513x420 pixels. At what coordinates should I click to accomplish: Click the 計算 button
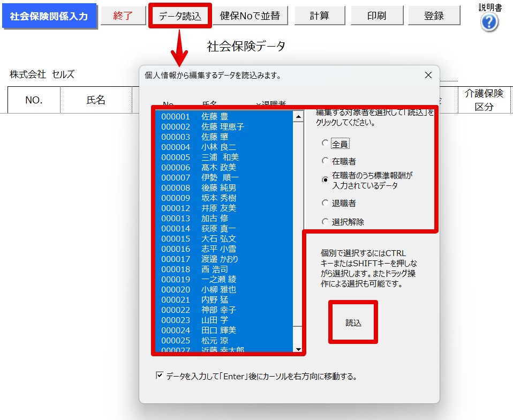point(320,16)
